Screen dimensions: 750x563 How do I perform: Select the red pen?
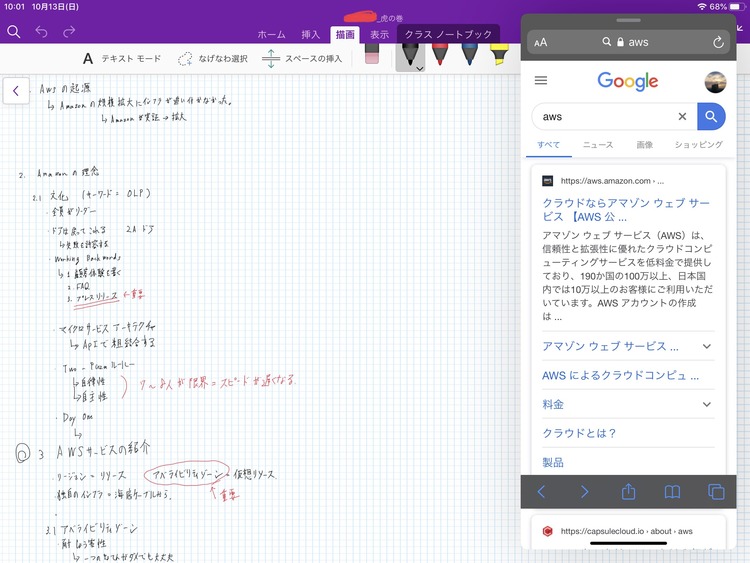(440, 54)
